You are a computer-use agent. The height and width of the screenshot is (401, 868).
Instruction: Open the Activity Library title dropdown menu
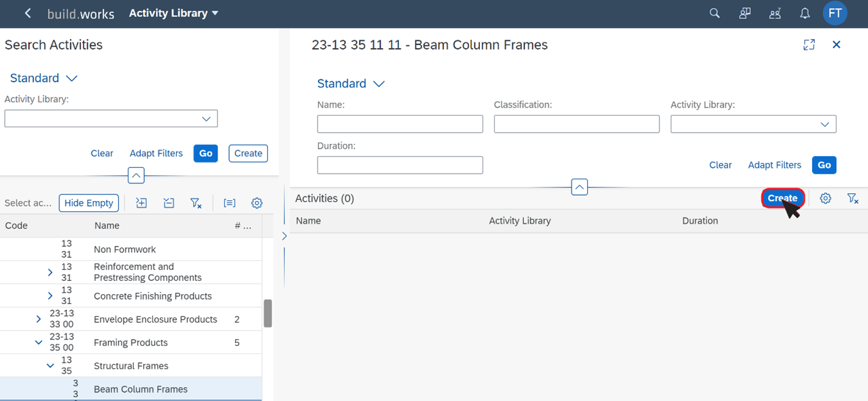tap(174, 13)
